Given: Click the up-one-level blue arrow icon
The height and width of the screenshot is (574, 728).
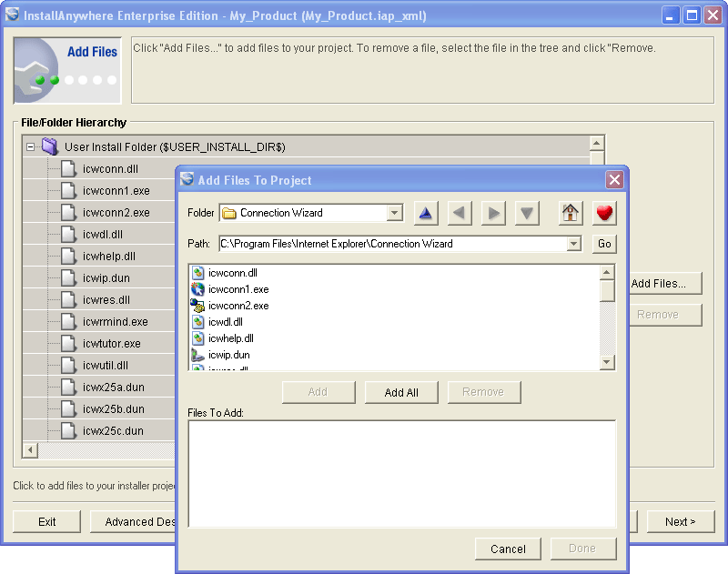Looking at the screenshot, I should click(x=426, y=213).
